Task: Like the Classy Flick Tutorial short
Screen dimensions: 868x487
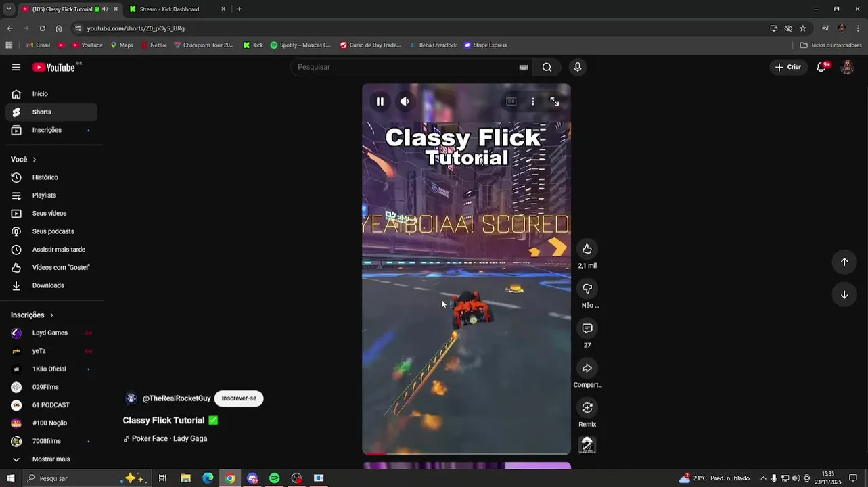Action: (x=587, y=249)
